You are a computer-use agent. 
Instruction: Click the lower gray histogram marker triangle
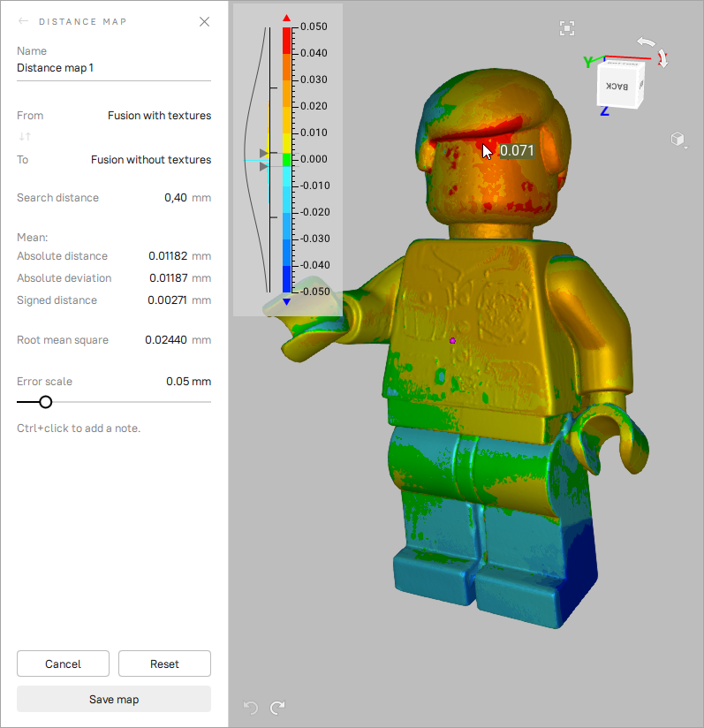click(x=263, y=166)
